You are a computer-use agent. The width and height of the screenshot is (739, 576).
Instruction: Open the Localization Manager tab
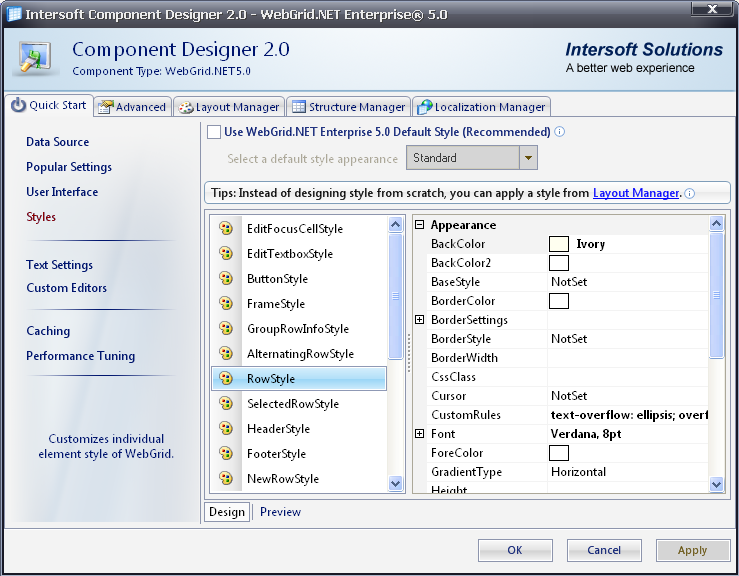[481, 107]
